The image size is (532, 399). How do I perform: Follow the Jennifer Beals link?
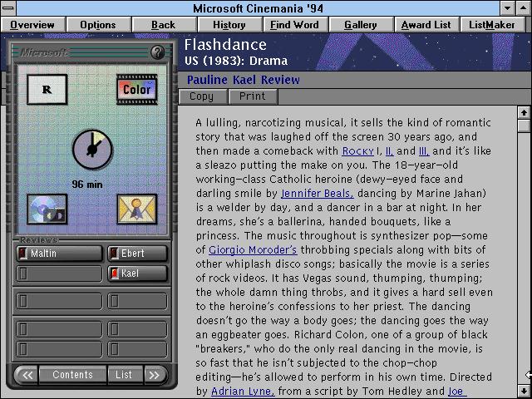click(318, 194)
